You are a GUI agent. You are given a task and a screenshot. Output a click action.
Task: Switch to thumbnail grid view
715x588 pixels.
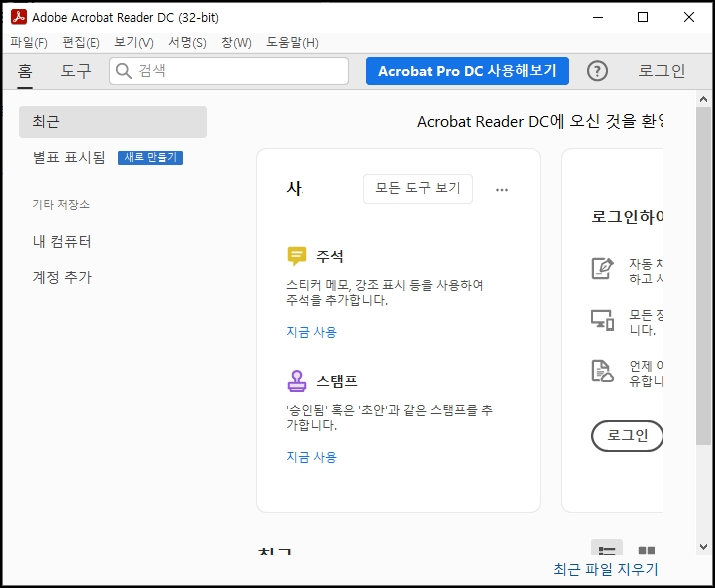click(x=646, y=549)
